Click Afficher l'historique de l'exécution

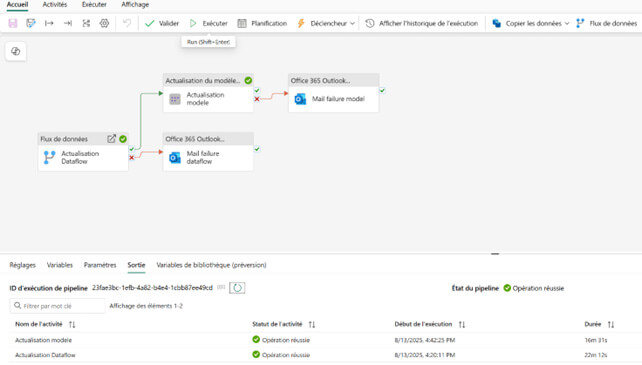click(x=421, y=23)
